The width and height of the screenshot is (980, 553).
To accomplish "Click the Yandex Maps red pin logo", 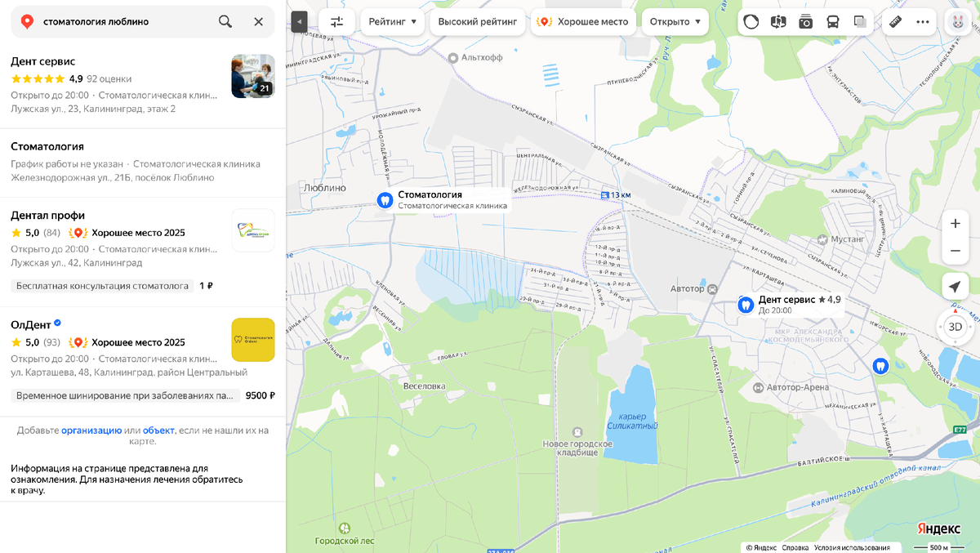I will [27, 22].
